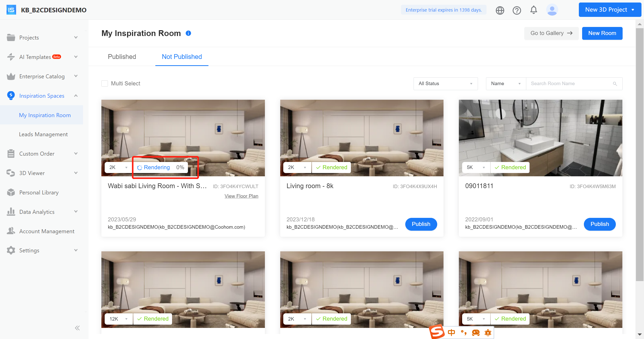Screen dimensions: 644x339
Task: Open the notifications bell
Action: point(534,10)
